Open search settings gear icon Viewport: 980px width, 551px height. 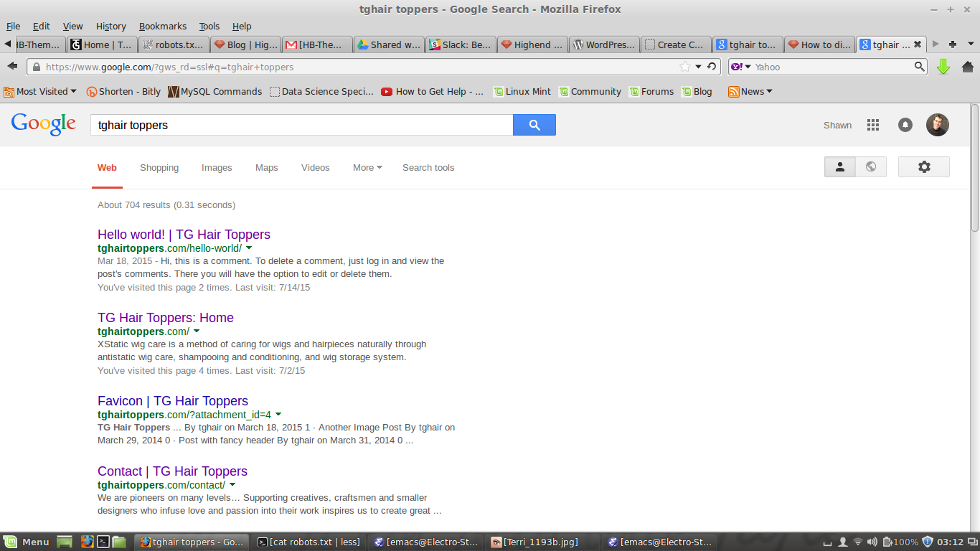coord(924,167)
